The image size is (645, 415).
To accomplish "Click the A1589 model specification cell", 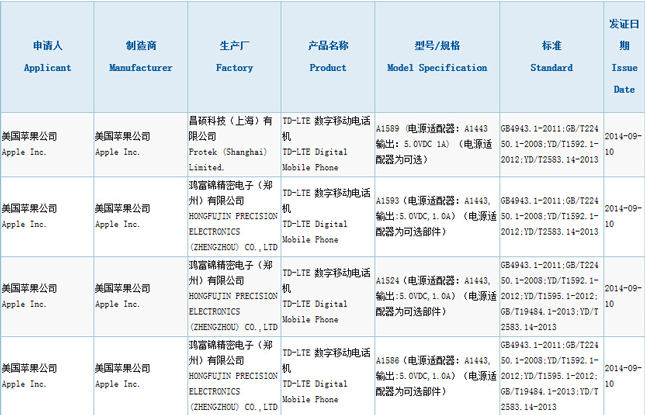I will (x=435, y=143).
